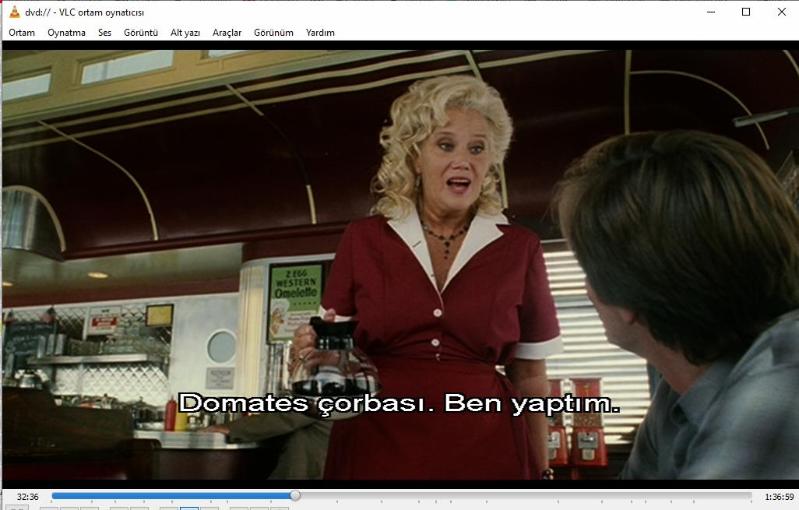Close the VLC window
The height and width of the screenshot is (510, 799).
click(x=782, y=12)
